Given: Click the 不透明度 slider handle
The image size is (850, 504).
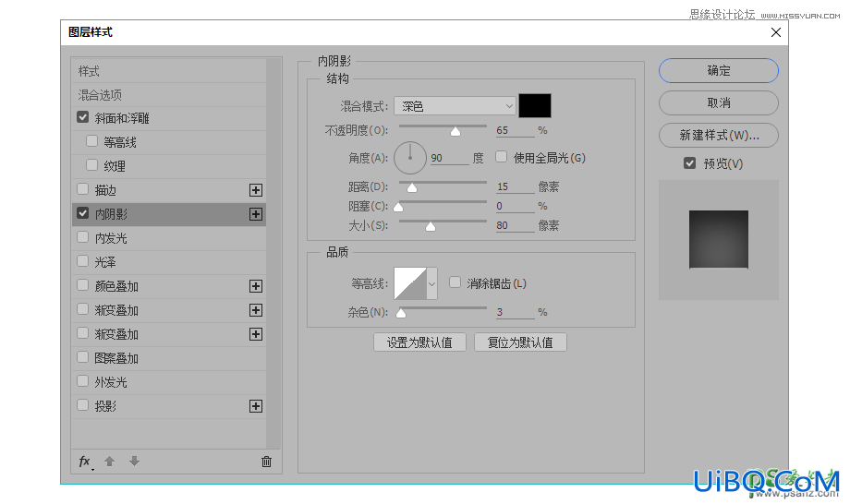Looking at the screenshot, I should [x=455, y=132].
